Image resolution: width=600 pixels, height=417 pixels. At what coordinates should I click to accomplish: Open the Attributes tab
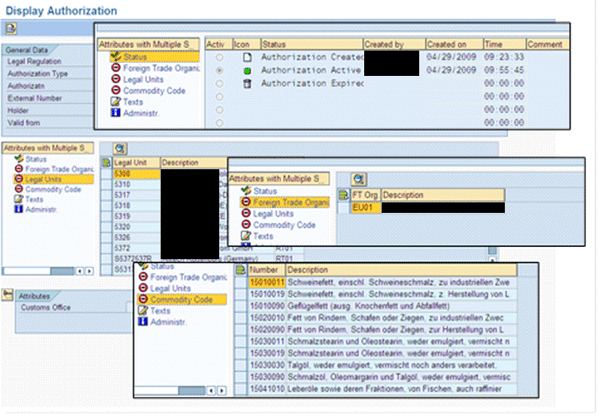[x=34, y=296]
